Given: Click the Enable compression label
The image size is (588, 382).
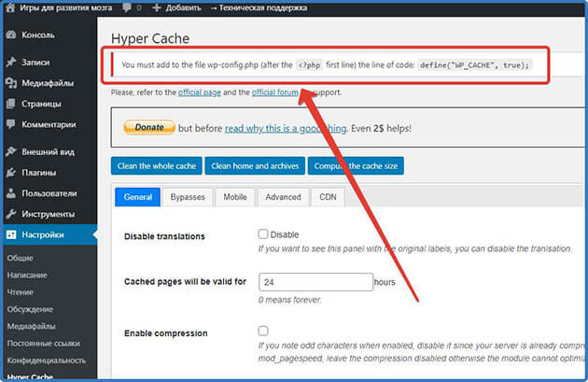Looking at the screenshot, I should [166, 333].
